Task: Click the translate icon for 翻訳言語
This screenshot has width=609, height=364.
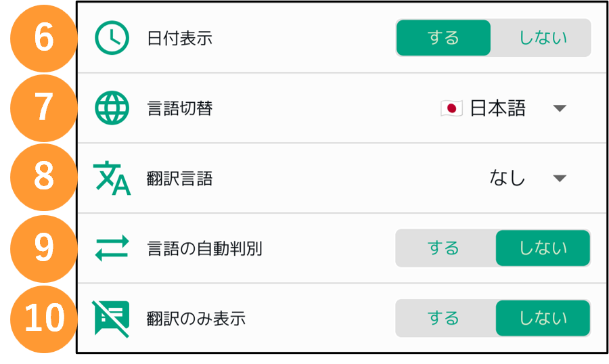Action: tap(112, 178)
